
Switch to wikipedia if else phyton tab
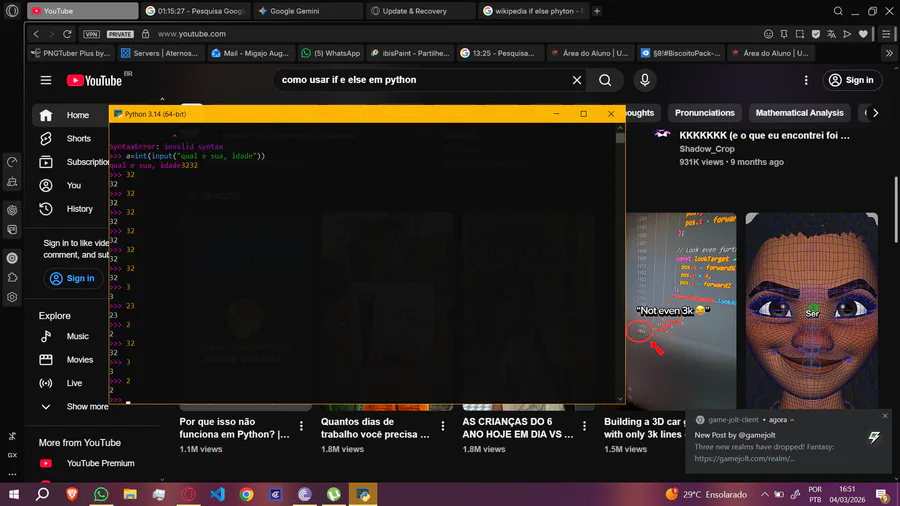534,11
